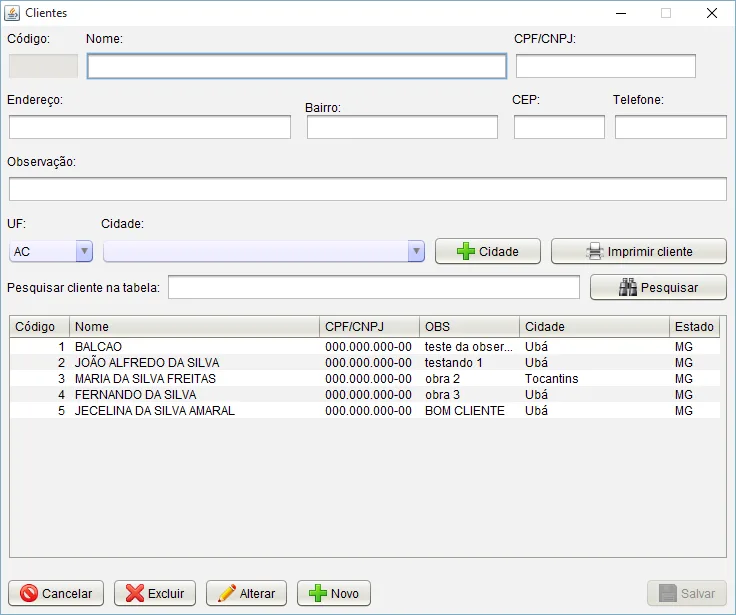This screenshot has height=615, width=736.
Task: Click the red prohibition icon on Cancelar
Action: click(x=29, y=593)
